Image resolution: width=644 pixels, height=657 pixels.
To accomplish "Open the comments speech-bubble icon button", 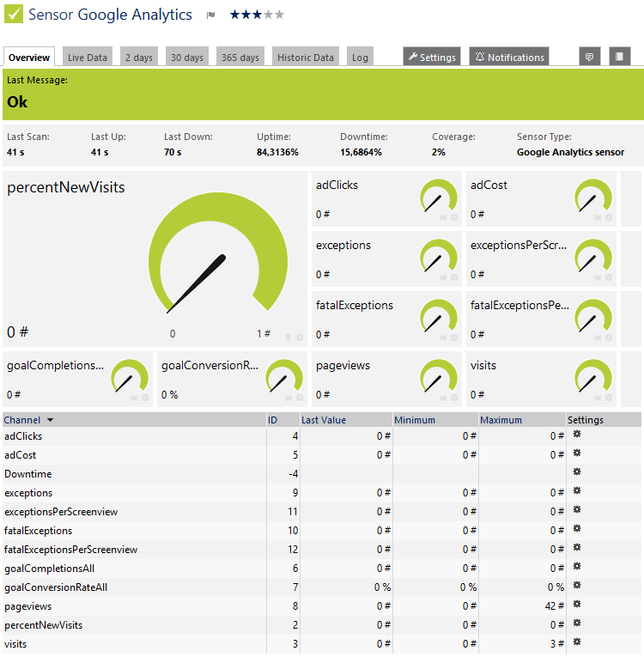I will pyautogui.click(x=589, y=57).
